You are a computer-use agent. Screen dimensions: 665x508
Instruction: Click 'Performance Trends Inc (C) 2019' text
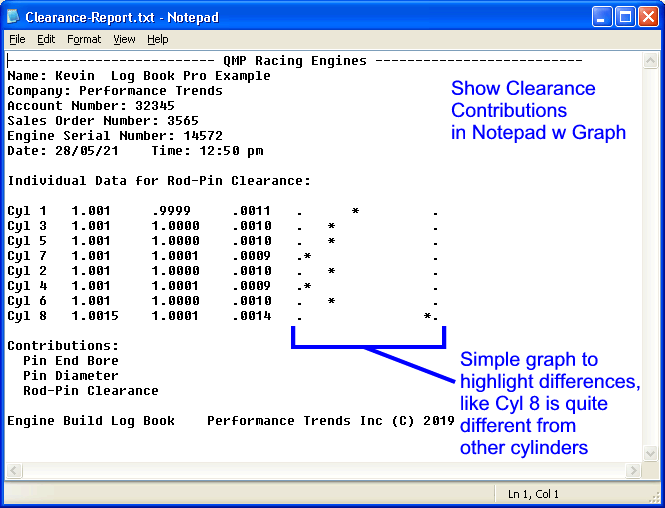[331, 421]
